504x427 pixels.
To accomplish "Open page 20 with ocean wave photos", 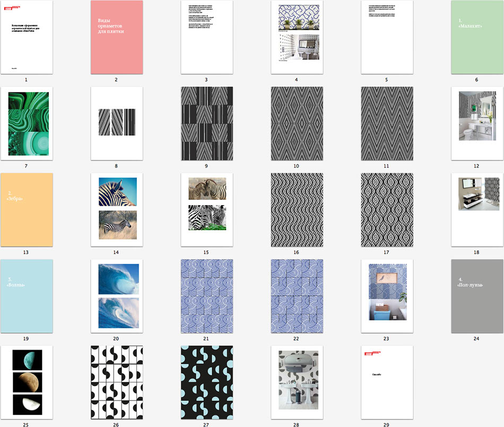I will click(116, 296).
